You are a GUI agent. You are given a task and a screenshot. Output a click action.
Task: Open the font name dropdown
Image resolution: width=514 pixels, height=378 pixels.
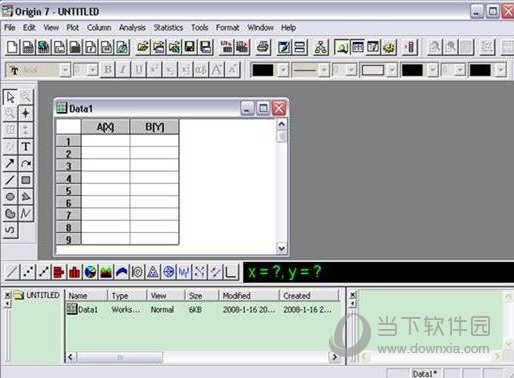(x=65, y=70)
